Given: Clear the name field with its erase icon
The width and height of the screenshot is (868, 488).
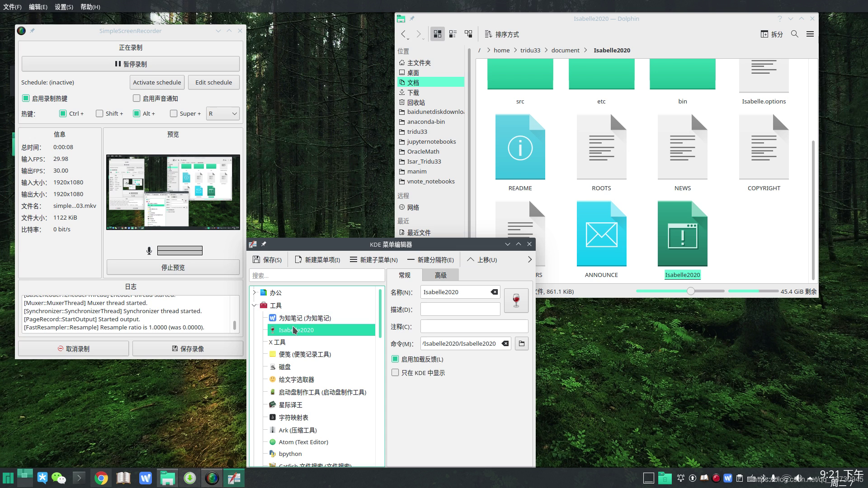Looking at the screenshot, I should point(494,292).
